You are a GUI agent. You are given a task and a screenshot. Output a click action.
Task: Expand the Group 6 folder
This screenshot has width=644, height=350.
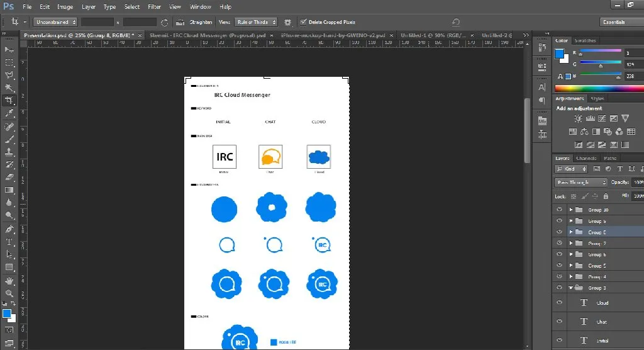point(571,254)
